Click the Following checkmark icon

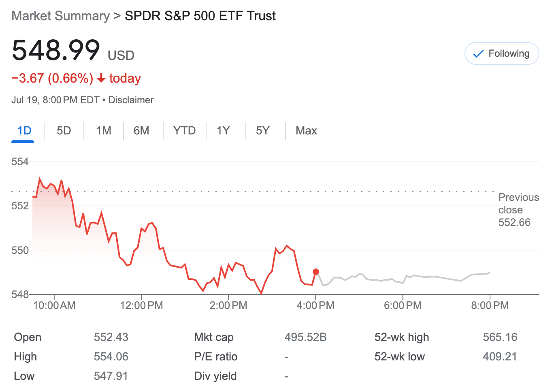click(x=478, y=54)
